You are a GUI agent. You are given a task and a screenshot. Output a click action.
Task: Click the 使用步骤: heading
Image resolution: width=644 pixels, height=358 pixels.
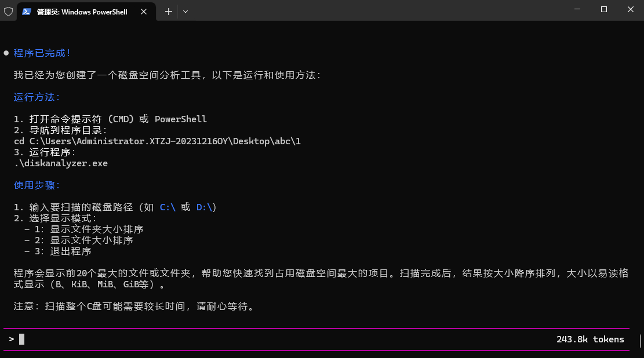point(37,185)
